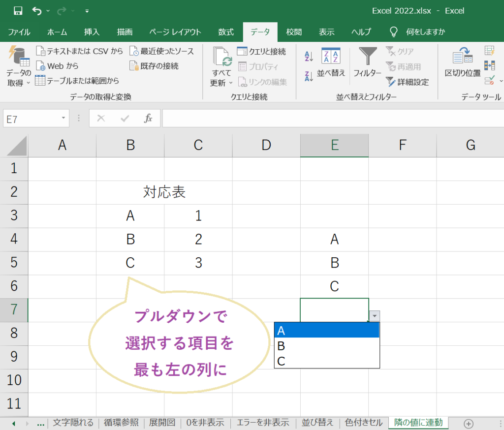The width and height of the screenshot is (504, 430).
Task: Switch to the 挿入 ribbon tab
Action: pos(92,32)
